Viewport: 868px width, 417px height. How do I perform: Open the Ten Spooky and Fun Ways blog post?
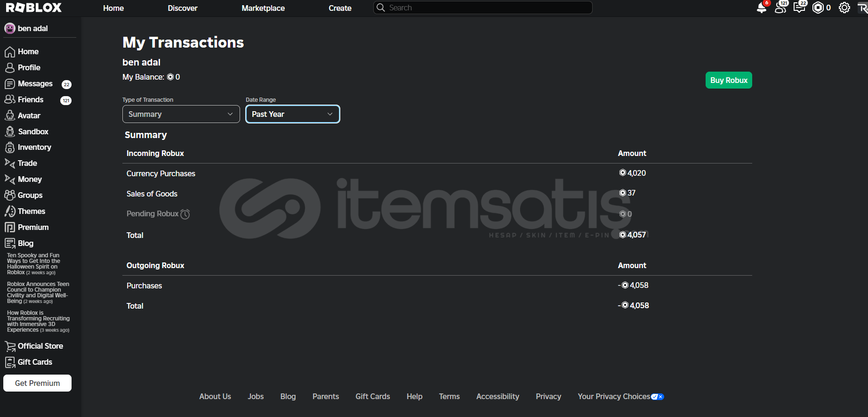[x=33, y=264]
